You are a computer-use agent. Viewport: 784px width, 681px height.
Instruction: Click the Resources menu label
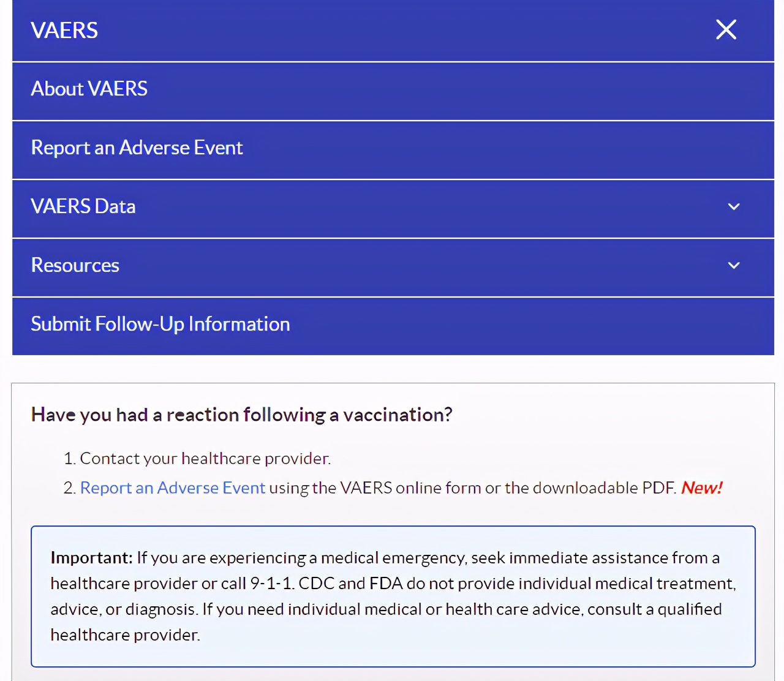pos(75,266)
